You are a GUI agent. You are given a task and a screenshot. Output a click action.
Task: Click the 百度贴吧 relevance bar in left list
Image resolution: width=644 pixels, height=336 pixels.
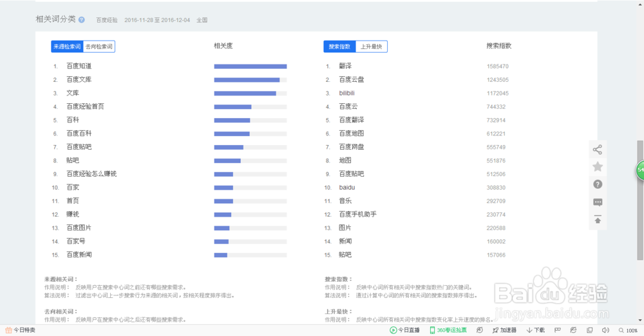click(x=250, y=147)
